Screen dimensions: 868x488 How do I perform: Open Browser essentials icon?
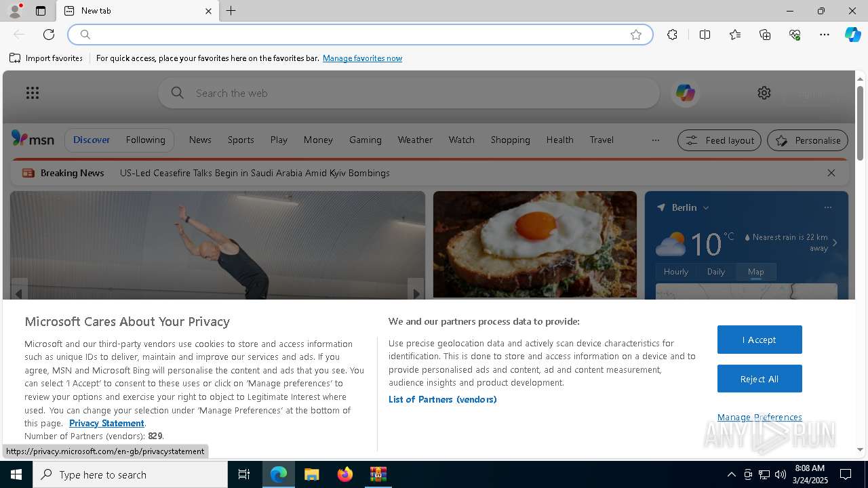pos(795,35)
